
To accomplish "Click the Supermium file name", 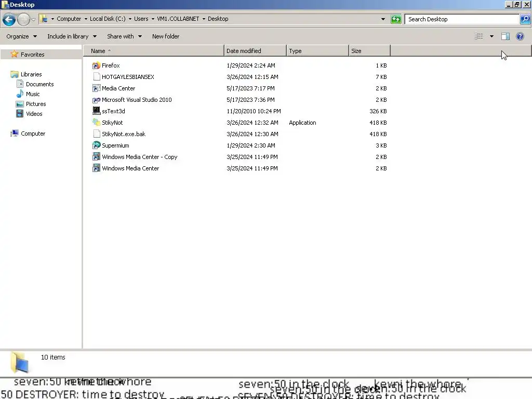I will [x=115, y=145].
